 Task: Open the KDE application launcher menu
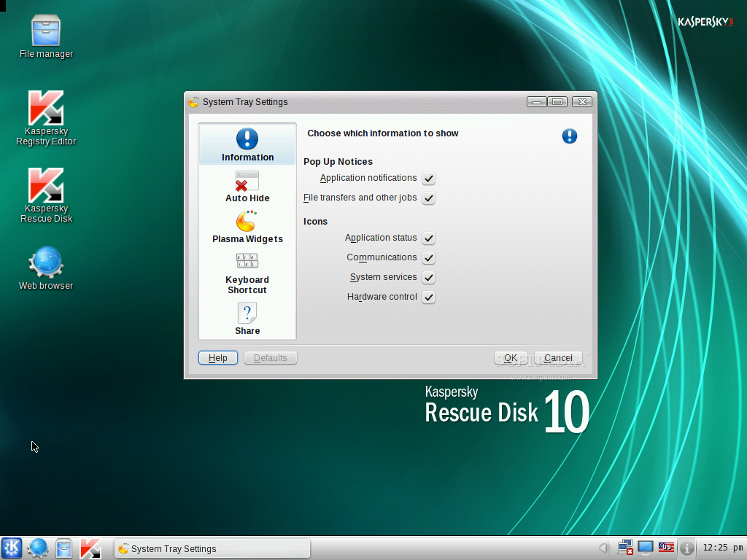(x=12, y=548)
